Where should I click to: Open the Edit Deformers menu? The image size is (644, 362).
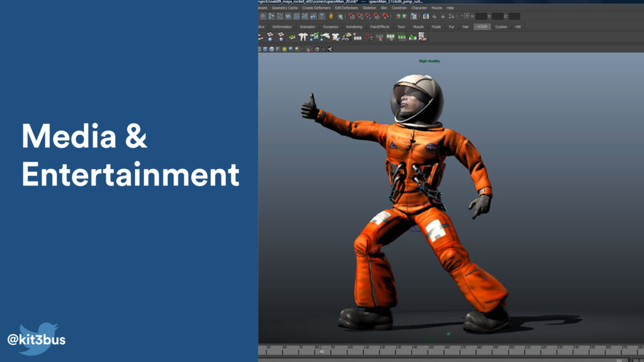[347, 8]
